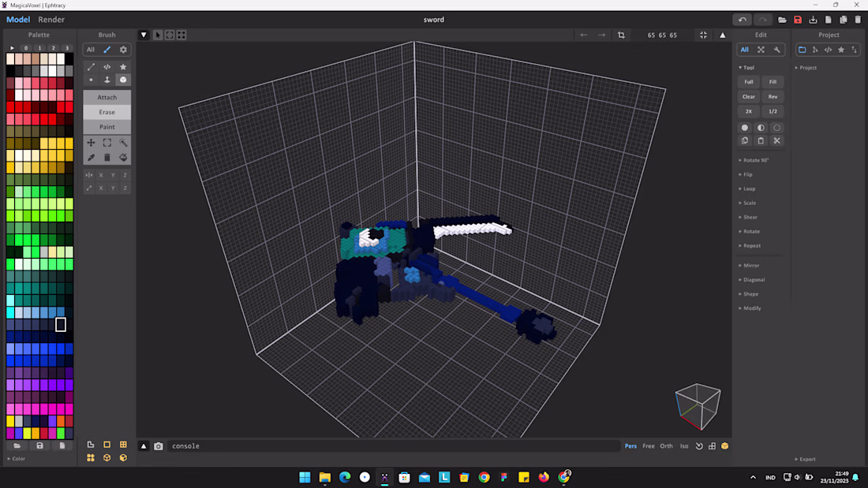Select the color picker eyedropper tool
The width and height of the screenshot is (868, 488).
[91, 158]
